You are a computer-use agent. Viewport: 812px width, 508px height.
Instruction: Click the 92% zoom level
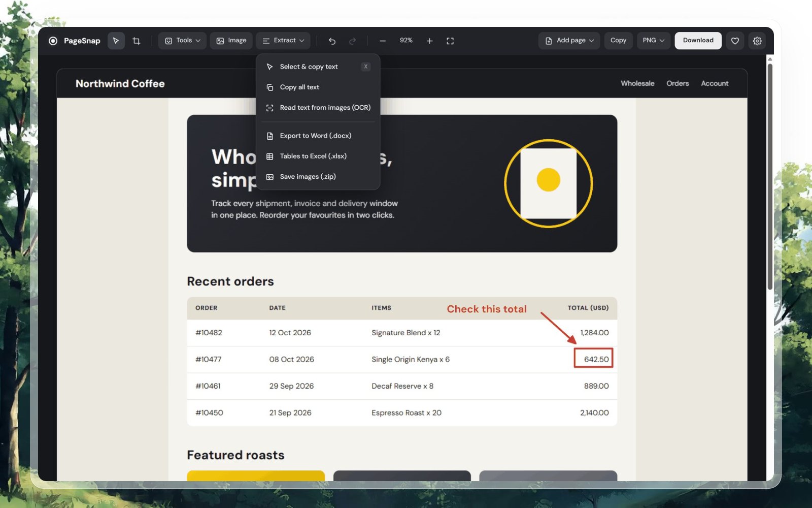406,41
